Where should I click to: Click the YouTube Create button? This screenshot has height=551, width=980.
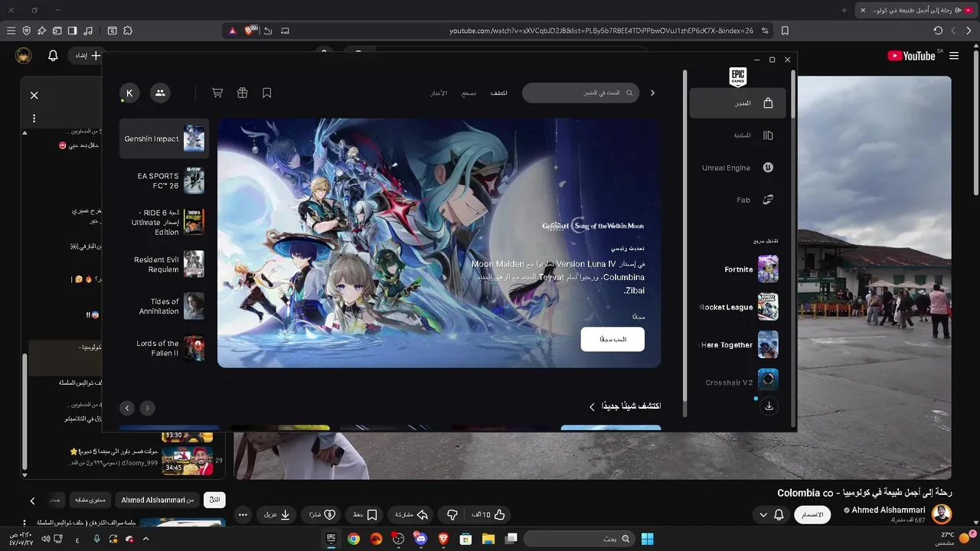point(87,56)
